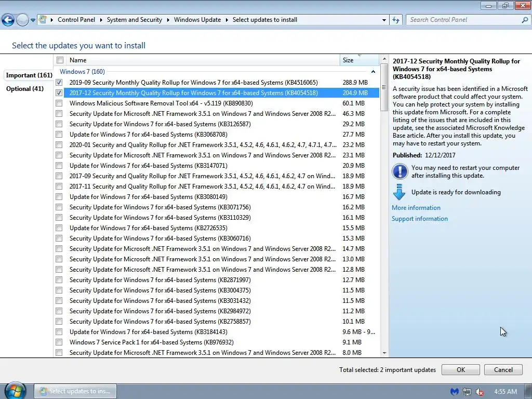This screenshot has width=532, height=399.
Task: Check Update KB3080149 checkbox
Action: click(59, 197)
